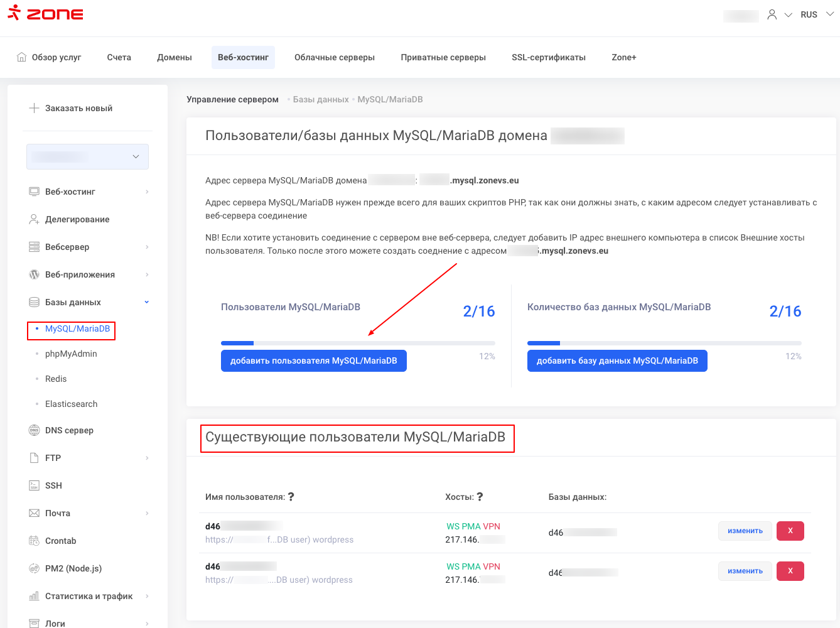Viewport: 840px width, 628px height.
Task: Delete the first MySQL user with X
Action: [x=790, y=531]
